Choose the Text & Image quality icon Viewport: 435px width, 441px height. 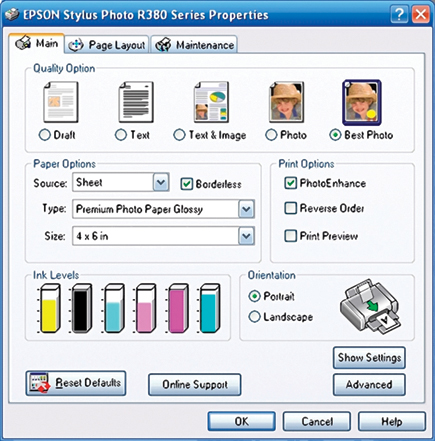pos(211,102)
